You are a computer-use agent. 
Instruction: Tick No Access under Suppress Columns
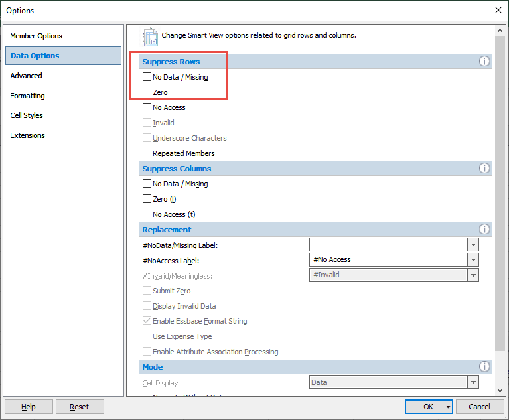pos(147,214)
